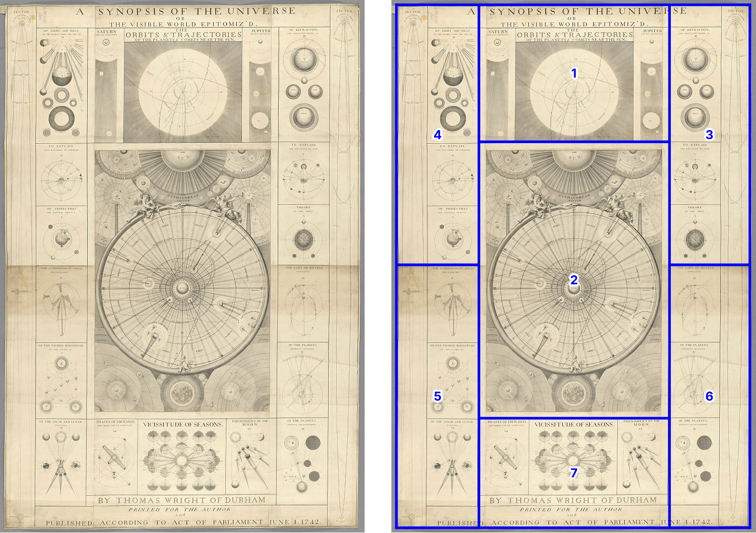The width and height of the screenshot is (756, 533).
Task: Click 'PHENOMENA OF THE MOON' heading in blue-boxed chart
Action: 642,423
